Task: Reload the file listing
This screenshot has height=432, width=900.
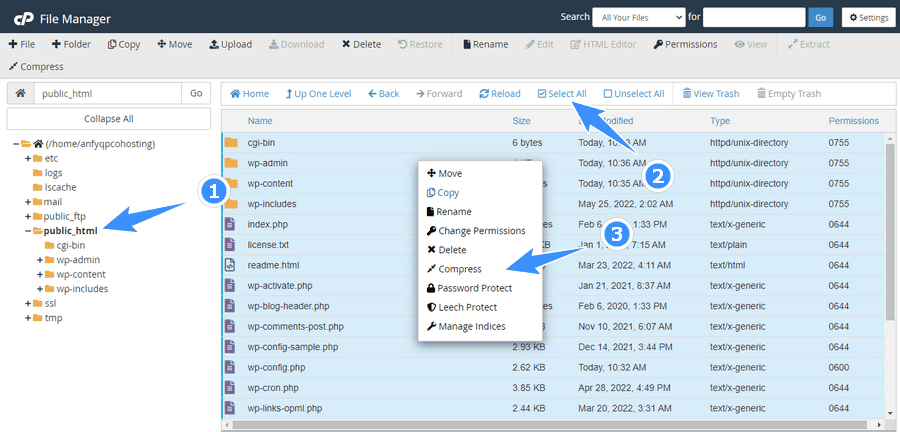Action: [500, 94]
